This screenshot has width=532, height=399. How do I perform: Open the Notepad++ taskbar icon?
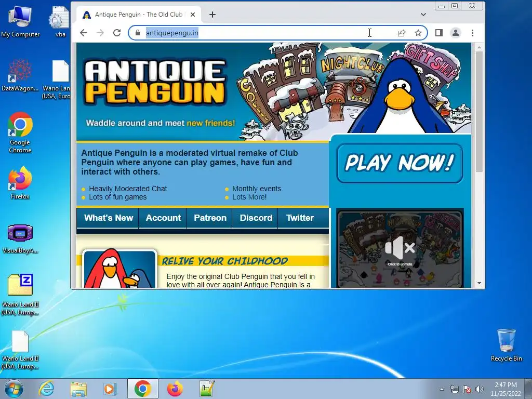coord(207,389)
